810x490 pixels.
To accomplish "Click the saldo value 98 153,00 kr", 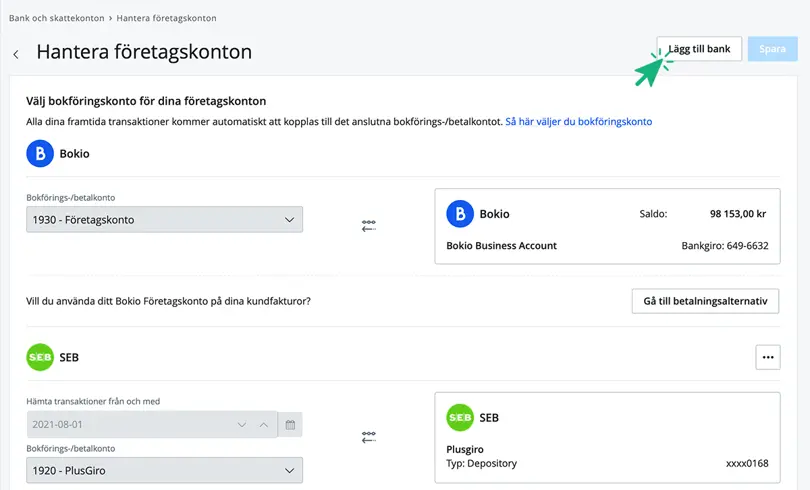I will [x=738, y=214].
